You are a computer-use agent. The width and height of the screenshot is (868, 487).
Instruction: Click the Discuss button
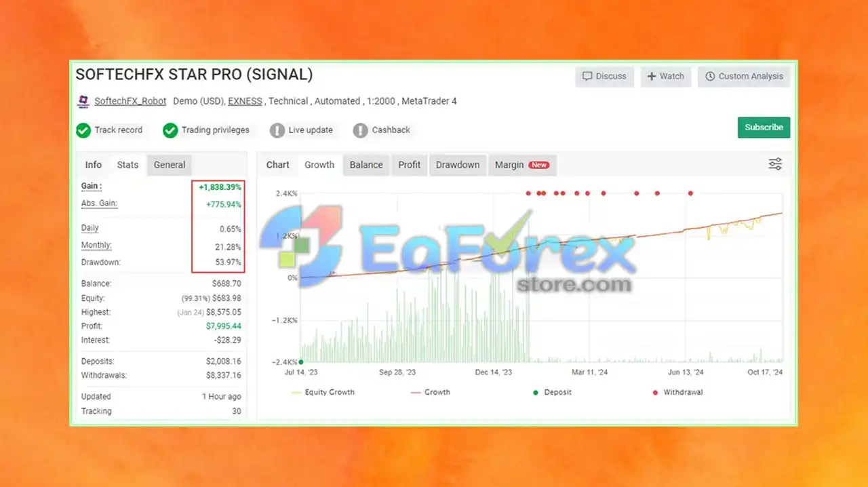(x=605, y=77)
